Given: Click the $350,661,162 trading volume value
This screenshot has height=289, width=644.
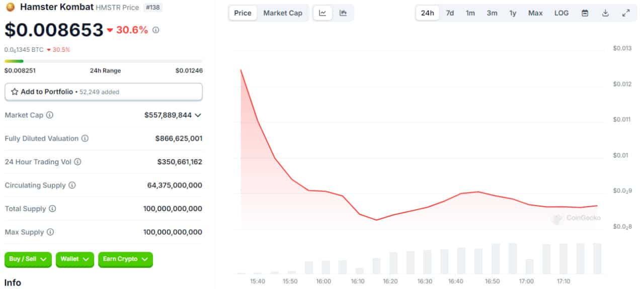Looking at the screenshot, I should tap(180, 162).
